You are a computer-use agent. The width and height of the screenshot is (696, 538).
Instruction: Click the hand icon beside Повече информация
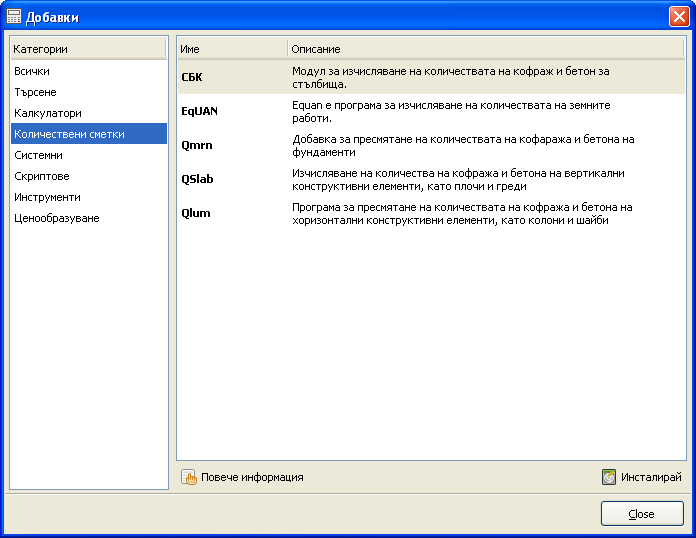click(189, 477)
